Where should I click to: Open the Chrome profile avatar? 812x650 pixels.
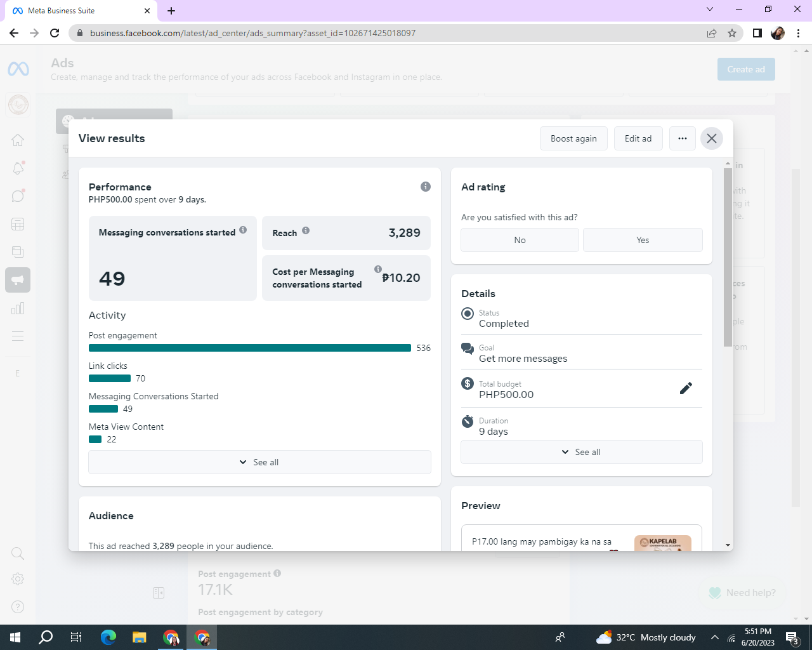(778, 33)
